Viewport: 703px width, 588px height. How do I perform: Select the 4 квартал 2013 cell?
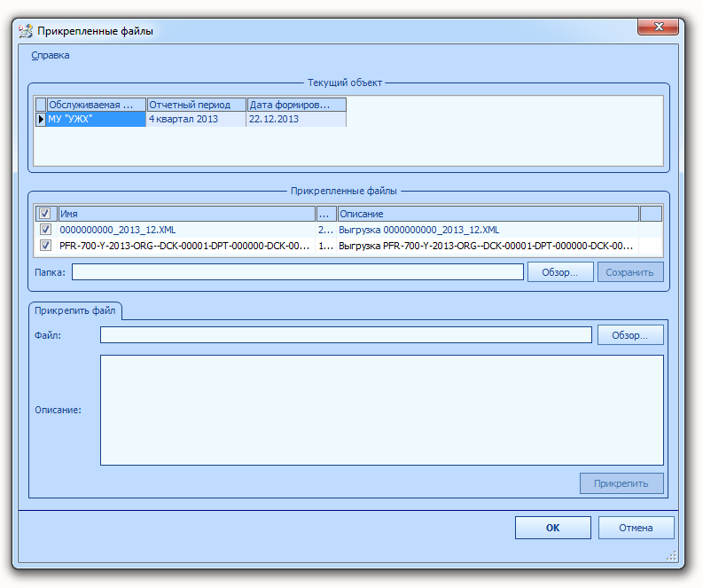(x=197, y=119)
